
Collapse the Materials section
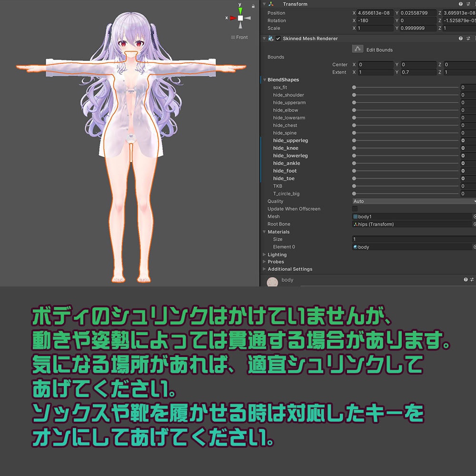(x=264, y=232)
